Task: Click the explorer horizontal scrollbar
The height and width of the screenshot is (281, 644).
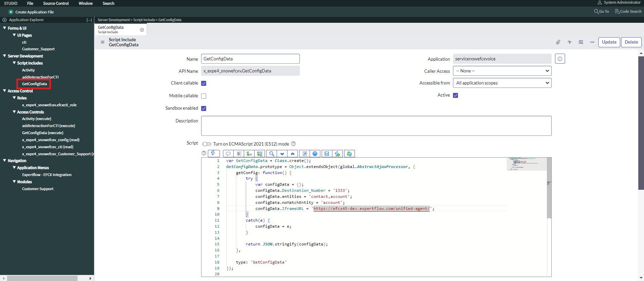Action: 42,278
